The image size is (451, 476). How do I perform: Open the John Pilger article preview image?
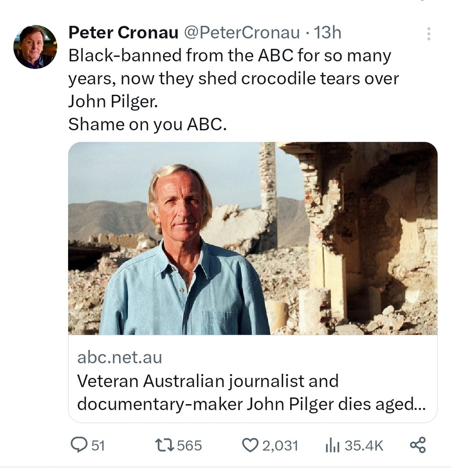point(252,238)
